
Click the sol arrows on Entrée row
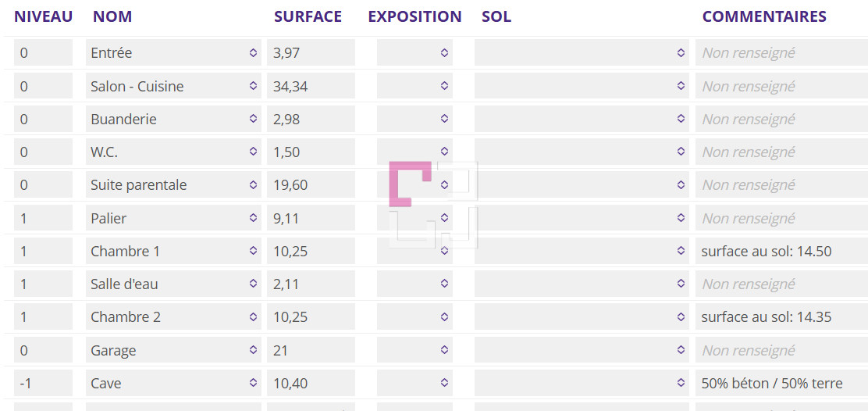pos(681,52)
